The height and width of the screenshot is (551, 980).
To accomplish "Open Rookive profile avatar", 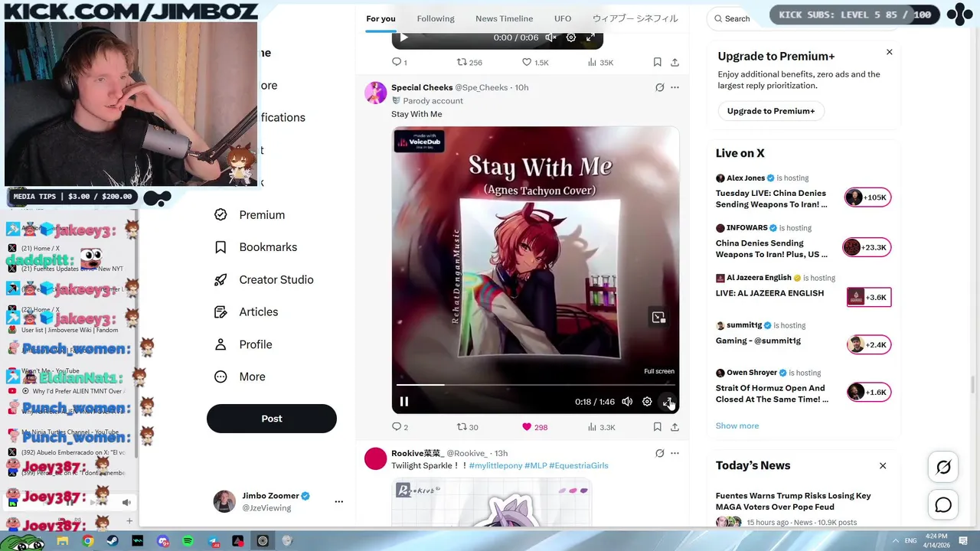I will click(375, 458).
